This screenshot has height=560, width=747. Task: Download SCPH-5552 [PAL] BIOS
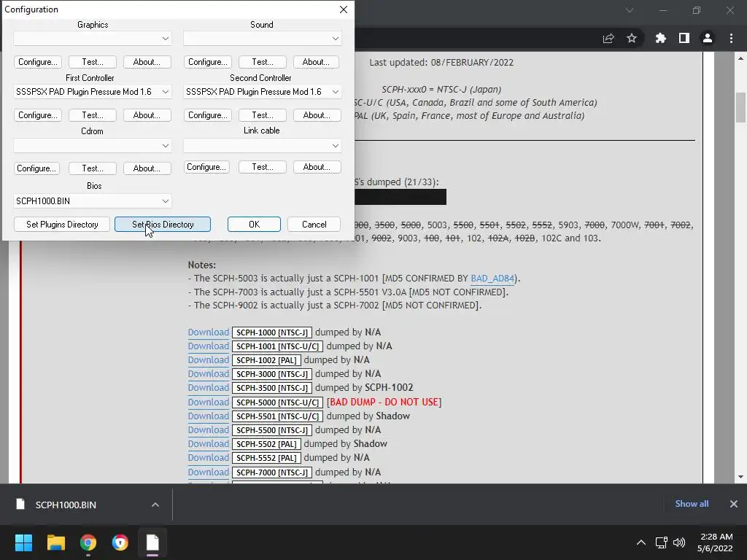pyautogui.click(x=208, y=457)
